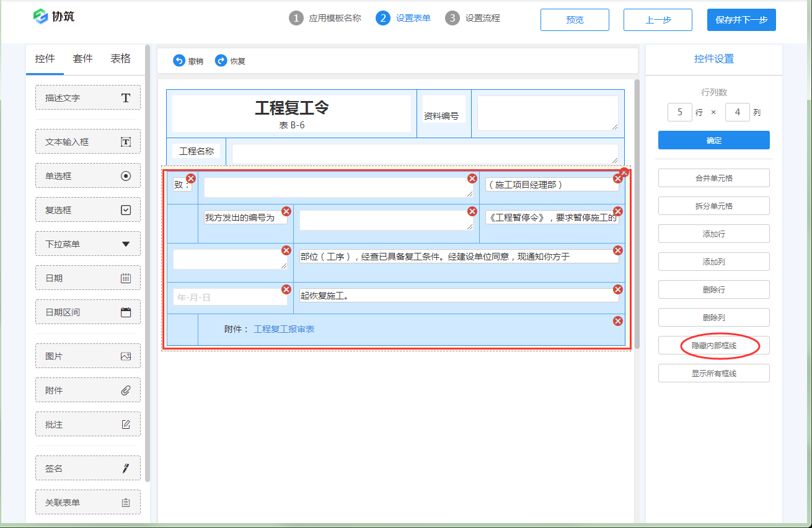This screenshot has width=812, height=528.
Task: Select the 下拉菜单 dropdown control
Action: 88,244
